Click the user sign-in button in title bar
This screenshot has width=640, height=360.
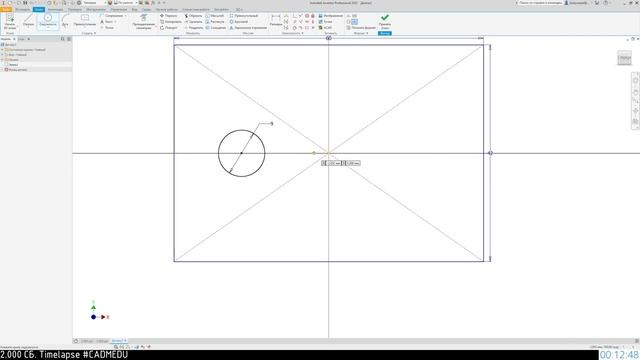pyautogui.click(x=576, y=3)
